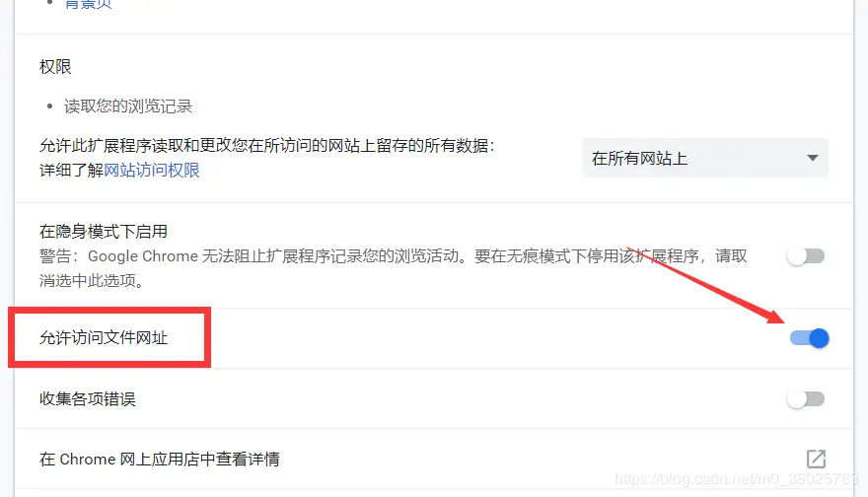Screen dimensions: 868x497
Task: Click the 允许访问文件网址 label text
Action: (104, 337)
